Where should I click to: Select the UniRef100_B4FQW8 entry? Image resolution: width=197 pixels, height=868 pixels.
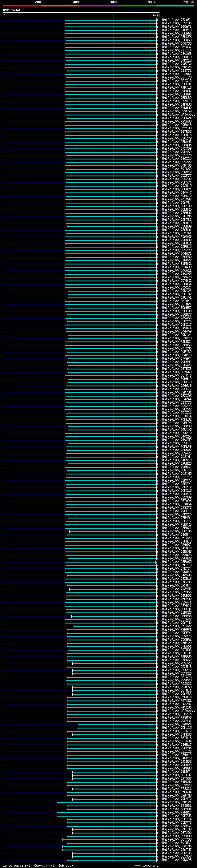(177, 104)
